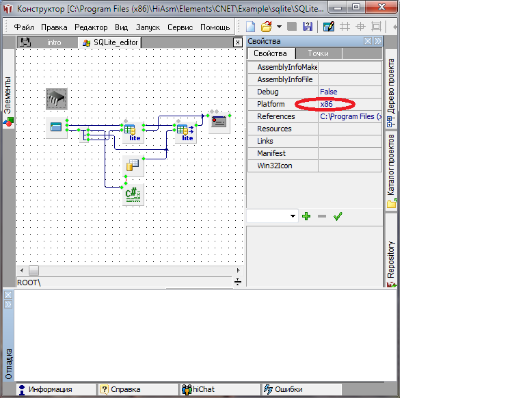Click the Ошибки button in bottom bar
This screenshot has width=525, height=420.
coord(288,389)
